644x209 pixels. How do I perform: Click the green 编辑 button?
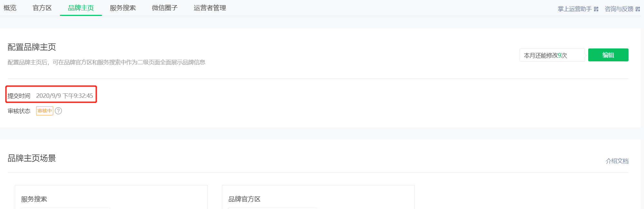(608, 55)
